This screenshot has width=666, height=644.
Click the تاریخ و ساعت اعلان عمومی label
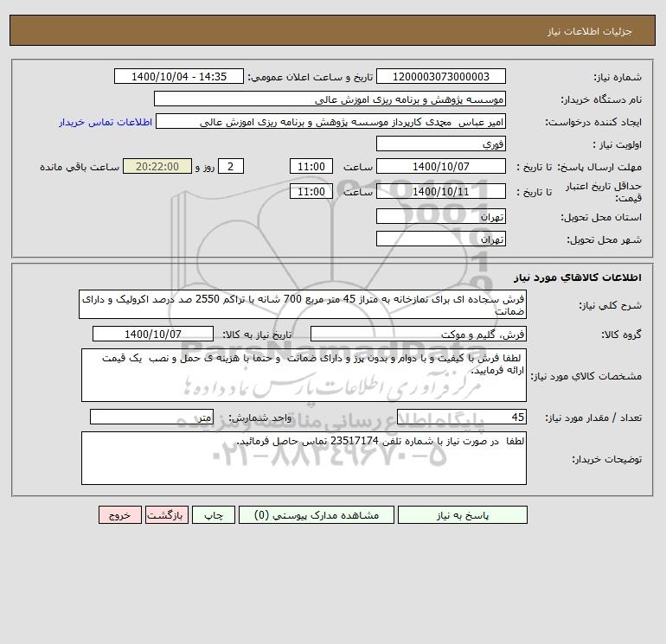click(x=310, y=77)
